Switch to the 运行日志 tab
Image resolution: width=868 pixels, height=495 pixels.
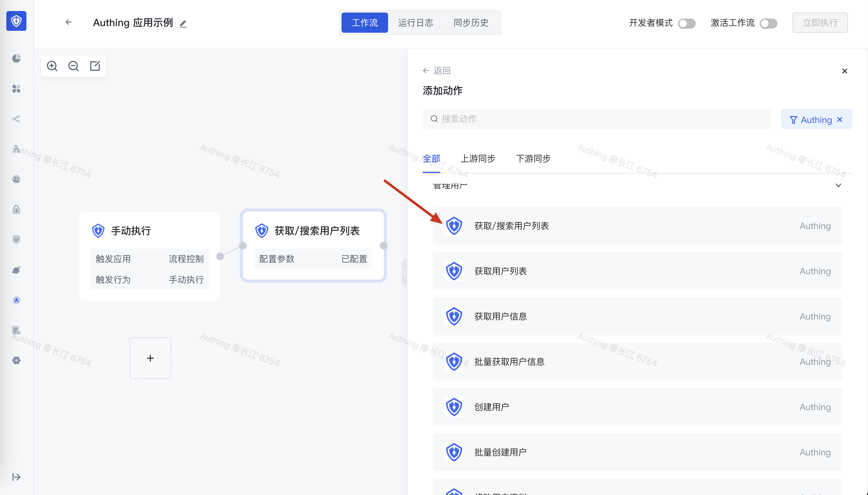click(415, 22)
